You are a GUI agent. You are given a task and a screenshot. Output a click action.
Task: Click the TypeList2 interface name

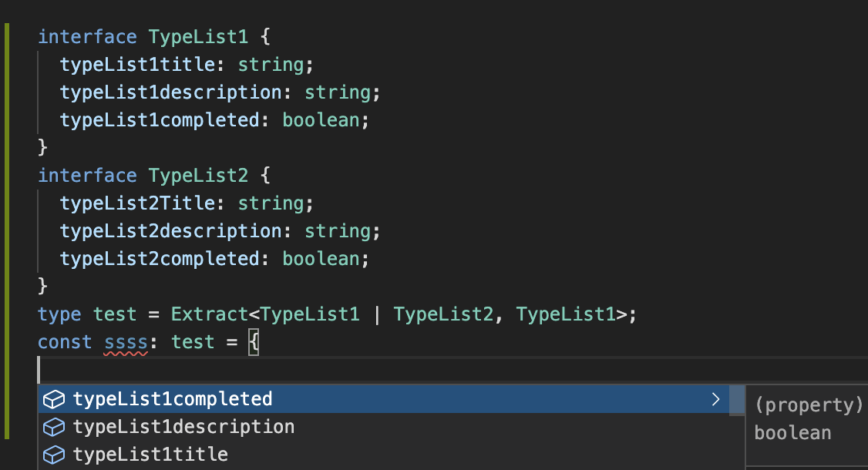coord(199,176)
